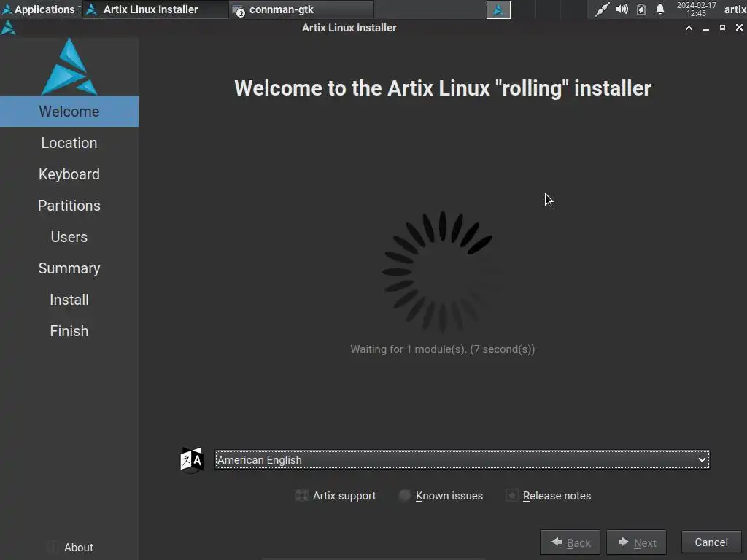Image resolution: width=747 pixels, height=560 pixels.
Task: Open the Release notes link
Action: (x=548, y=496)
